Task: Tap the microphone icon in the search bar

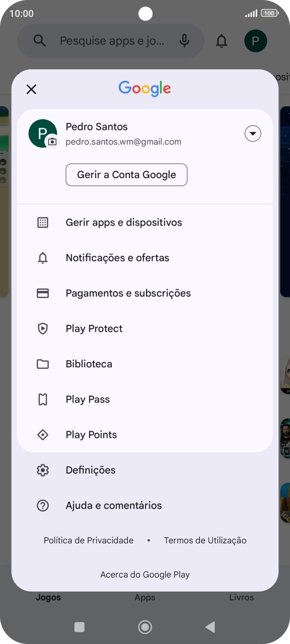Action: coord(185,41)
